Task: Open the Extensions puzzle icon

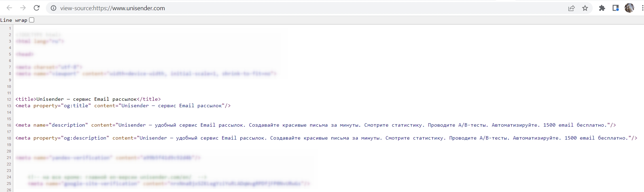Action: point(602,8)
